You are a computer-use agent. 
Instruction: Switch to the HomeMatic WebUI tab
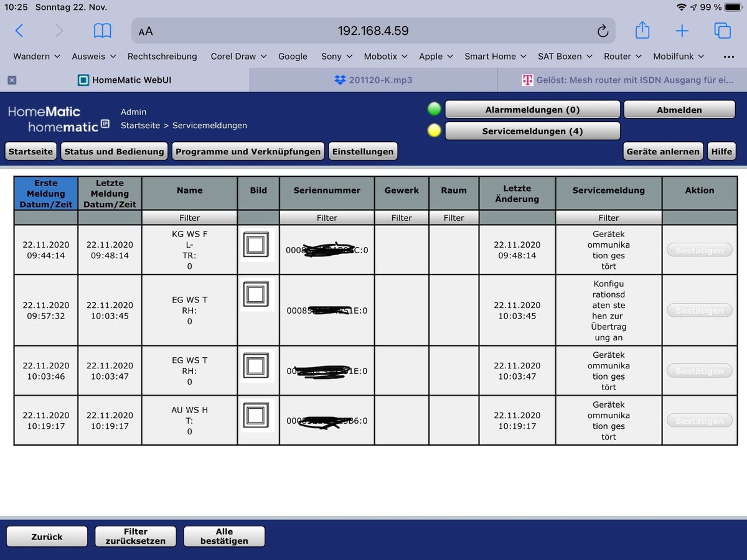125,80
